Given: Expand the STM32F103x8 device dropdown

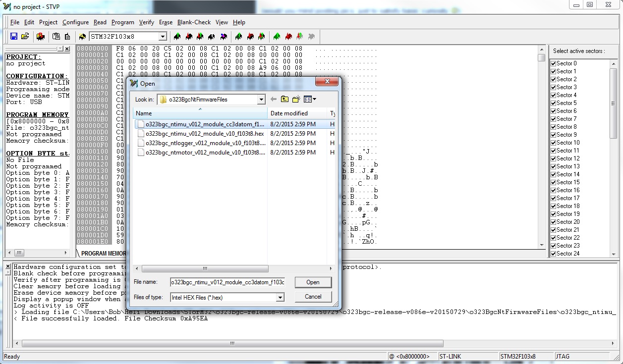Looking at the screenshot, I should [163, 37].
